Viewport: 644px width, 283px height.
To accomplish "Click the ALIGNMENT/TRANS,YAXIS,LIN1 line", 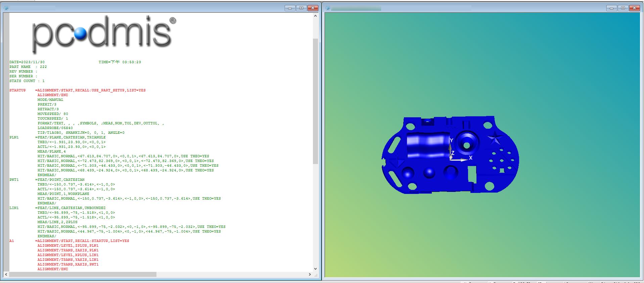I will (x=68, y=260).
